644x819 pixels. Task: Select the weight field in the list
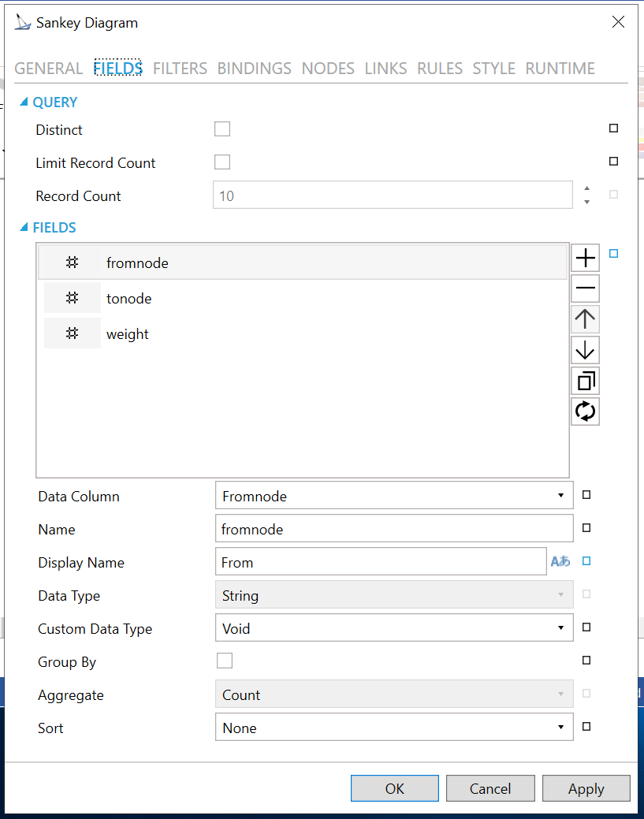pyautogui.click(x=128, y=334)
